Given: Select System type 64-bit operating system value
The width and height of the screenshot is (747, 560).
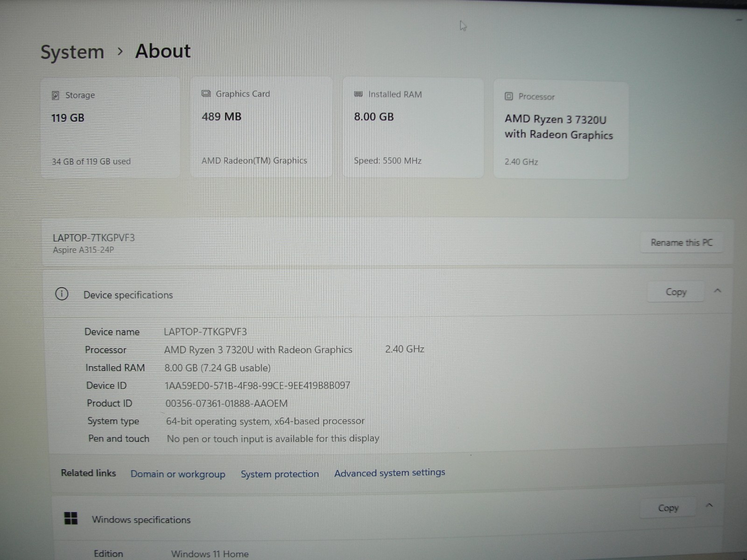Looking at the screenshot, I should tap(265, 421).
